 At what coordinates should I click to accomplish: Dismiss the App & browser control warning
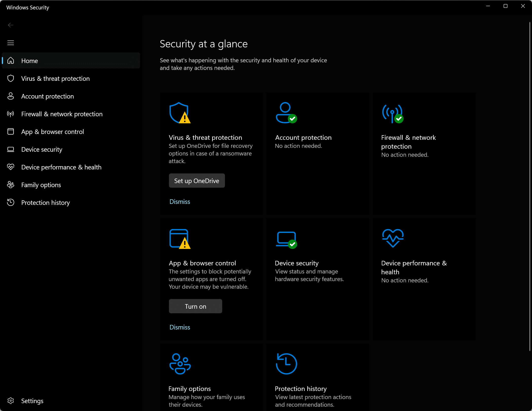pyautogui.click(x=180, y=327)
